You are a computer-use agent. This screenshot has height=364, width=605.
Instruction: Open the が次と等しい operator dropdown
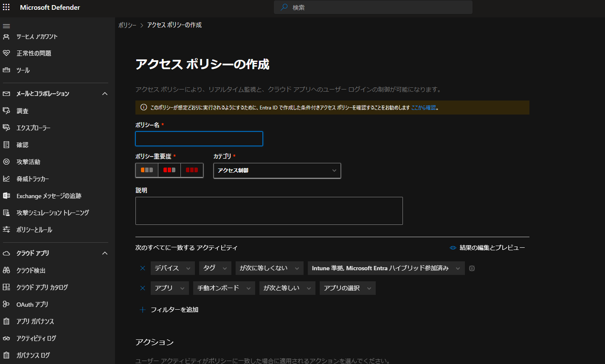click(x=287, y=288)
